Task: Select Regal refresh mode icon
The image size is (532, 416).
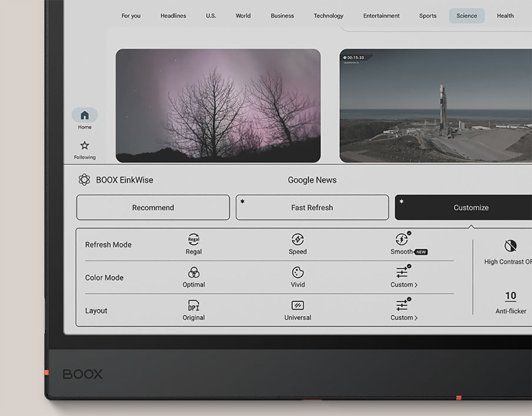Action: click(194, 239)
